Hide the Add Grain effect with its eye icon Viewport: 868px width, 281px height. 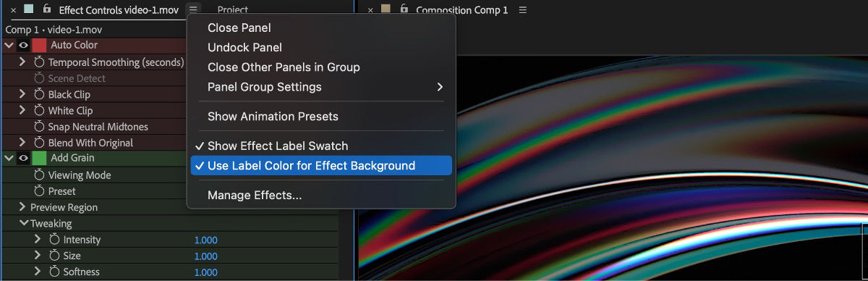tap(23, 158)
